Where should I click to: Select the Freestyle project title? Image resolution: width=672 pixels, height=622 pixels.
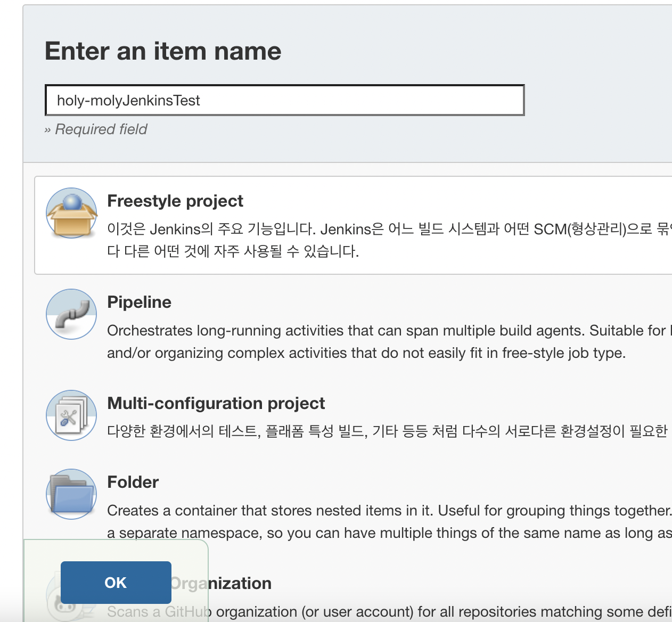tap(175, 201)
